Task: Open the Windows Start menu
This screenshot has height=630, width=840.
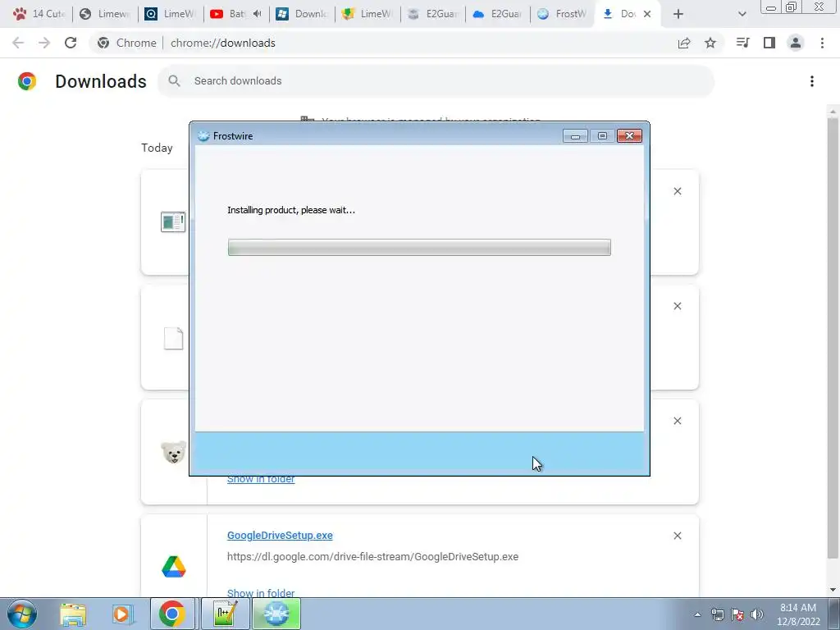Action: click(x=22, y=614)
